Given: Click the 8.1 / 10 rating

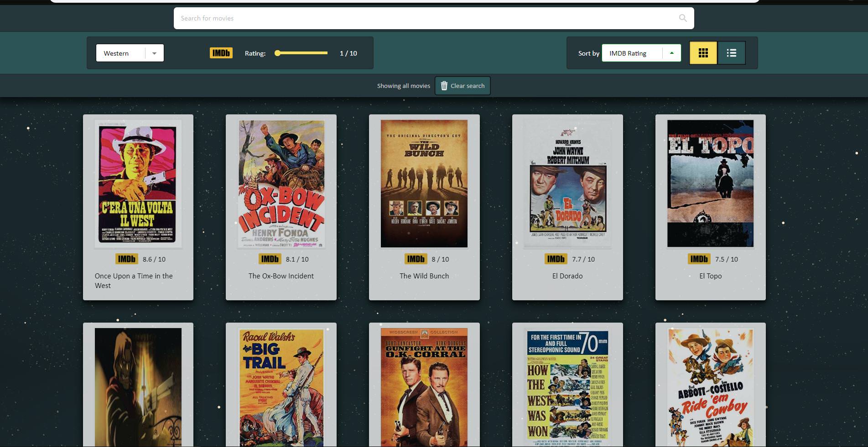Looking at the screenshot, I should 297,259.
